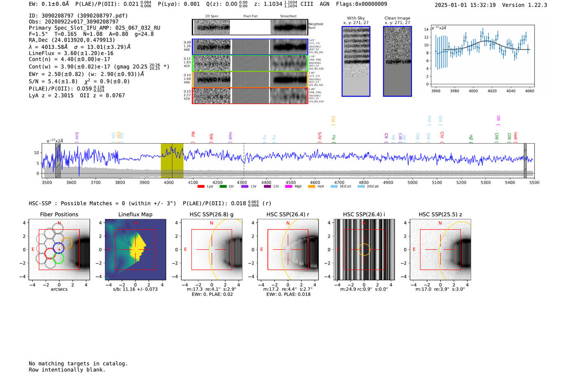Viewport: 576px width, 392px height.
Task: Click the orange dashed fiber circle
Action: point(67,243)
